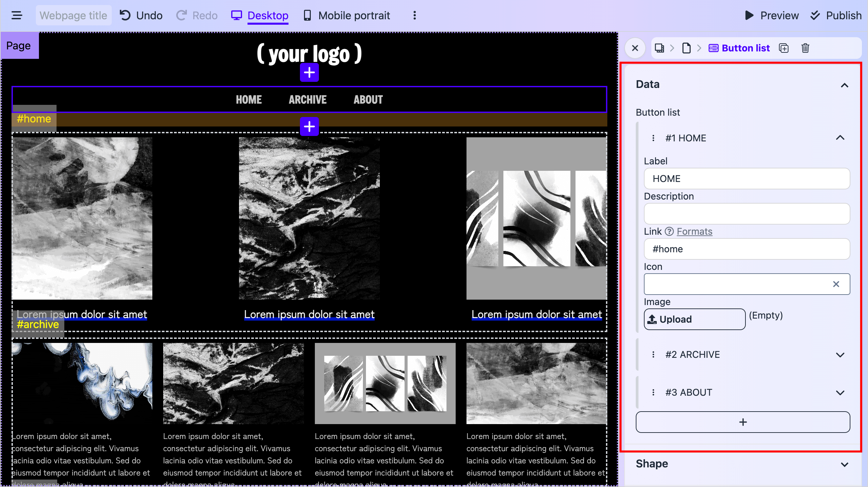Open the hamburger main menu
Screen dimensions: 868x487
[x=17, y=16]
